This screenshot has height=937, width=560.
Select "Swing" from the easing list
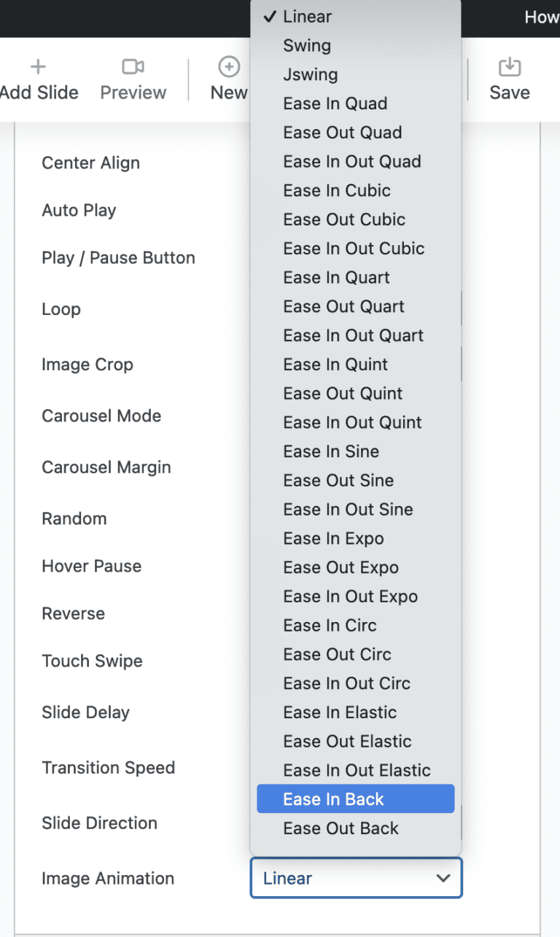(306, 45)
